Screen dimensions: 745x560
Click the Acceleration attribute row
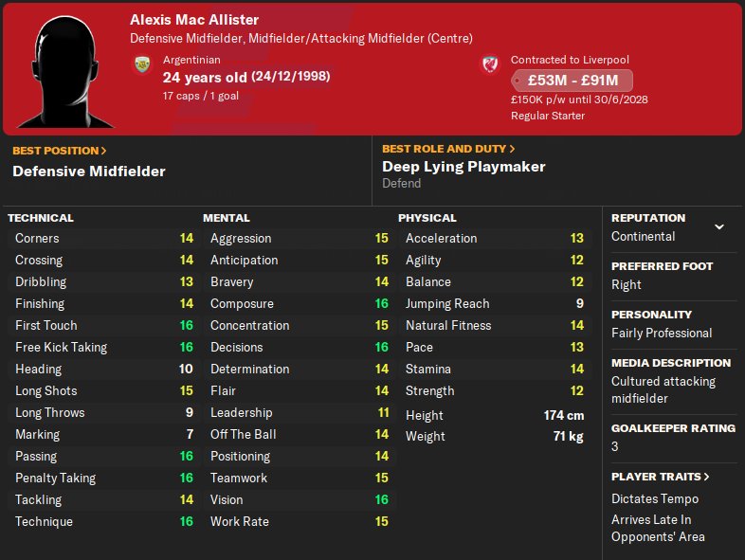click(493, 238)
